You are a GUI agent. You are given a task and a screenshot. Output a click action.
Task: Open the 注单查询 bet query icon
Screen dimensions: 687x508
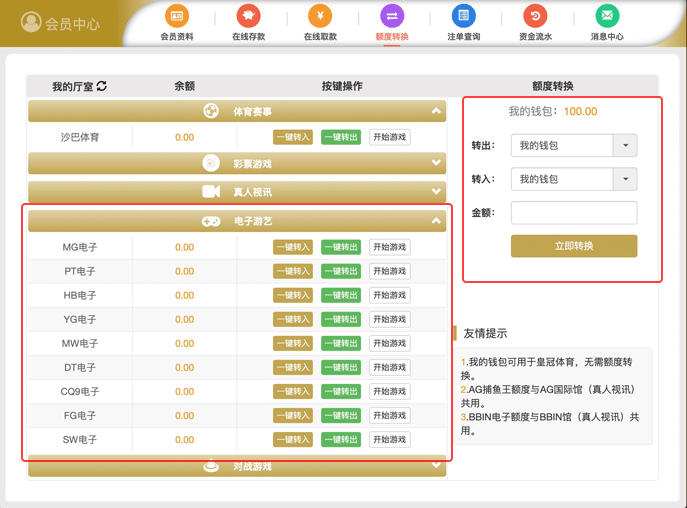pos(463,17)
